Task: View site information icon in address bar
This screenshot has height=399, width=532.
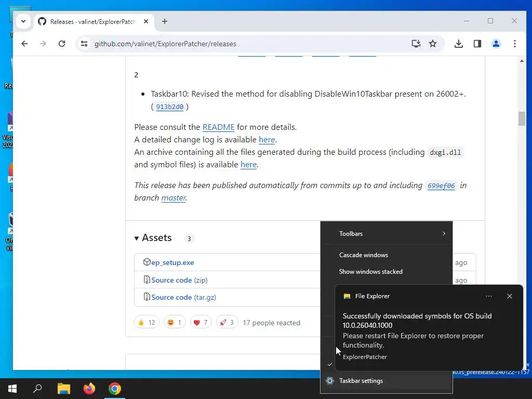Action: click(84, 44)
